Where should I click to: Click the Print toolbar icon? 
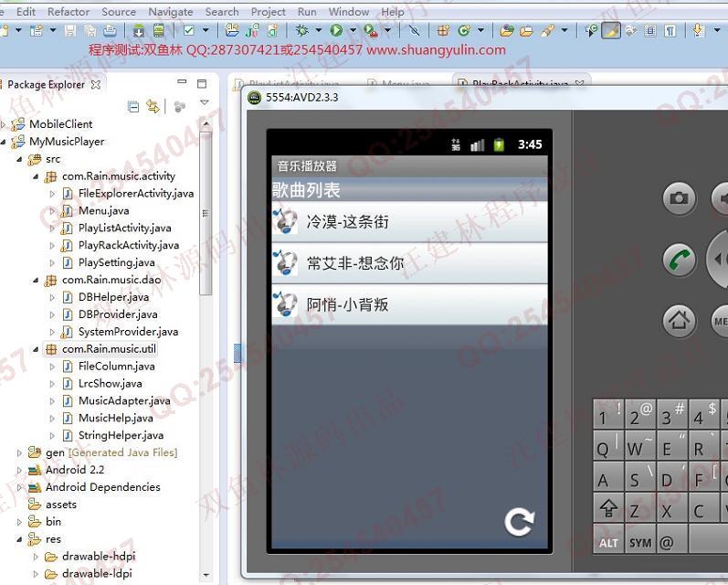coord(110,31)
